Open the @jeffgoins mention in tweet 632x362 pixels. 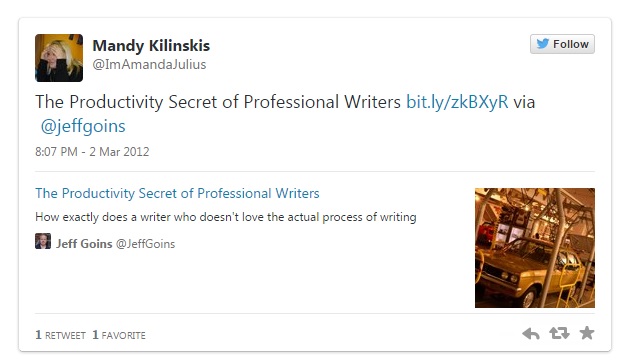point(83,126)
